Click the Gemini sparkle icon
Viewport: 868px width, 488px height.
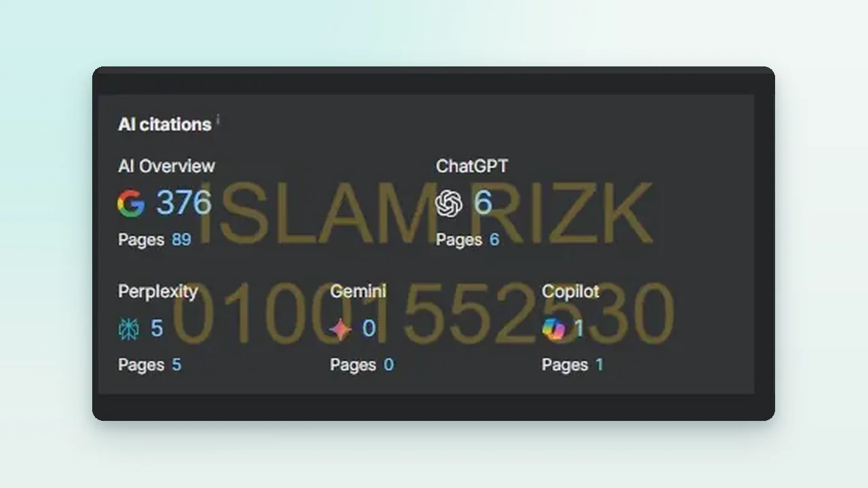click(x=340, y=329)
